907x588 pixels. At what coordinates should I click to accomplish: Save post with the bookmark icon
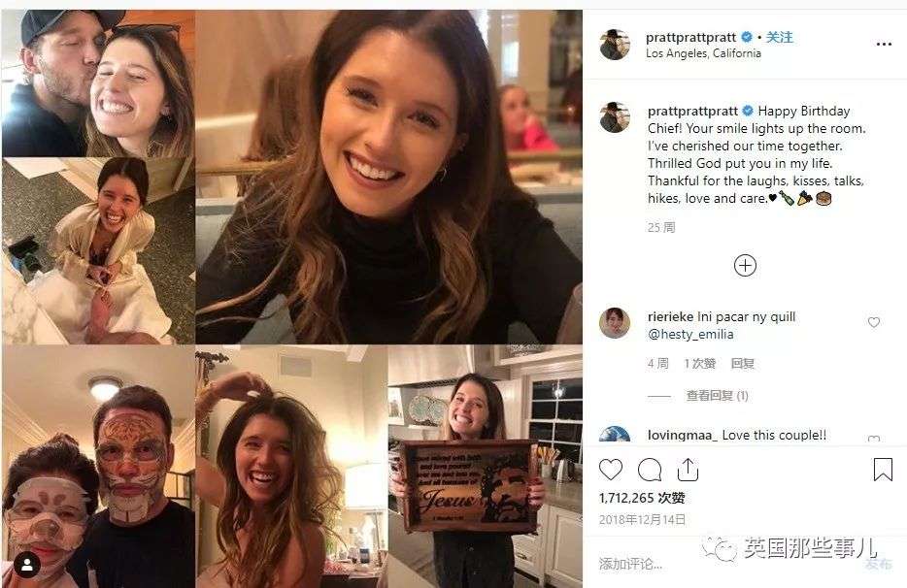pyautogui.click(x=882, y=470)
